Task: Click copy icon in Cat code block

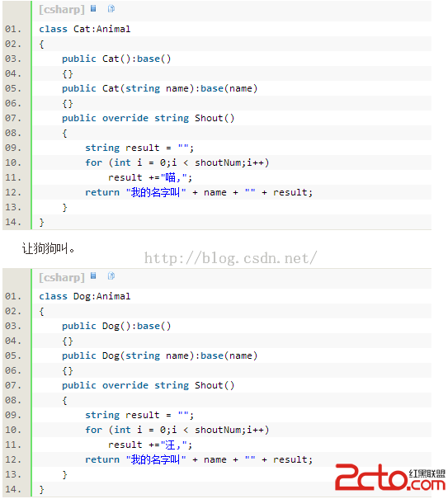Action: (x=111, y=8)
